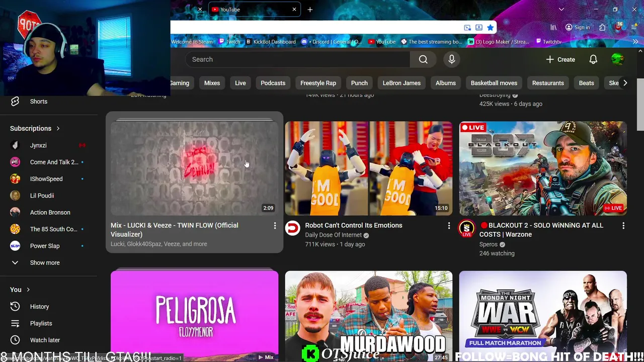Select the LeBron James chip
Viewport: 644px width, 362px height.
[x=401, y=83]
